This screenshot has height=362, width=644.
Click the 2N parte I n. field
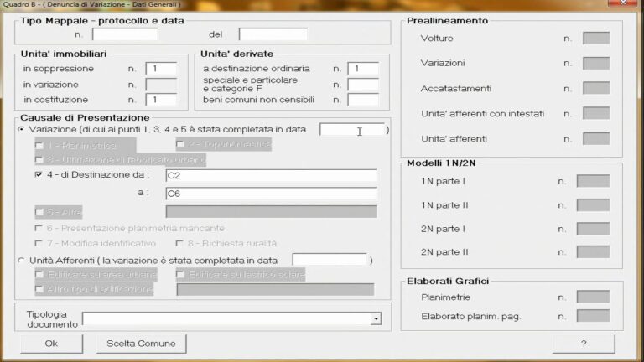[x=593, y=229]
